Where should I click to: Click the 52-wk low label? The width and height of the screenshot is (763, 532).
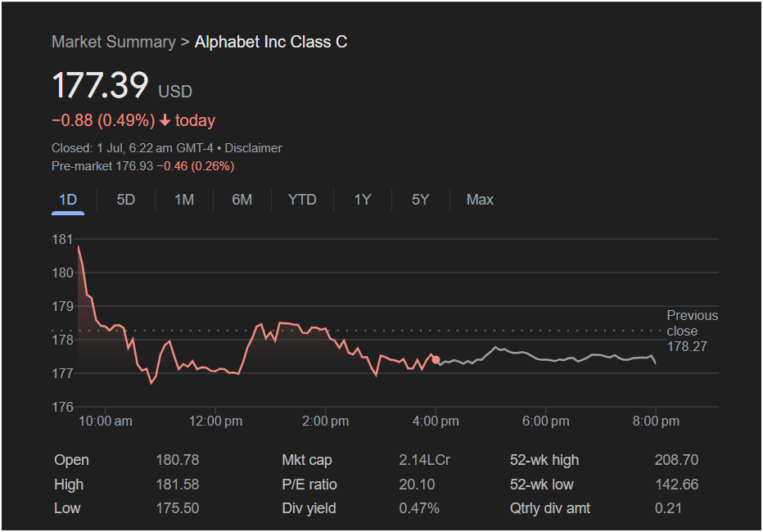(542, 485)
